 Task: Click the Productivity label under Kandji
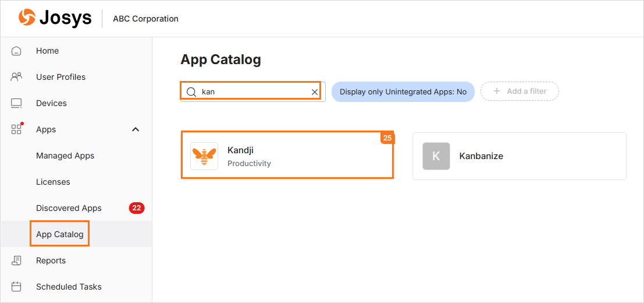[249, 164]
